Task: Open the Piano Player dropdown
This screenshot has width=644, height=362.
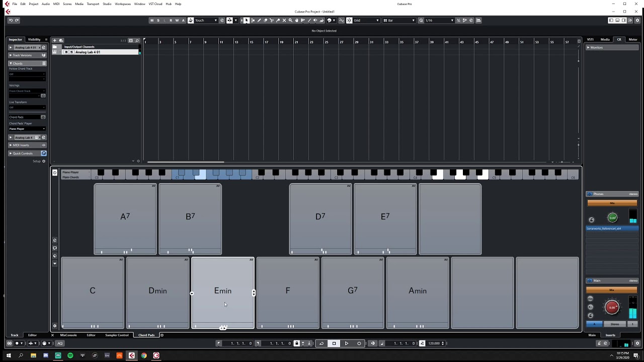Action: pos(27,129)
